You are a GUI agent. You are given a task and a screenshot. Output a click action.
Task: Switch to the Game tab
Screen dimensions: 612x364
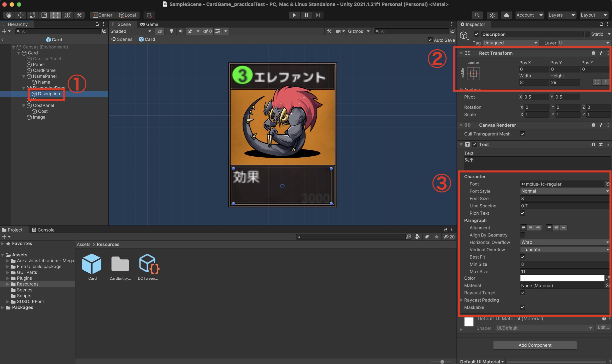(149, 24)
